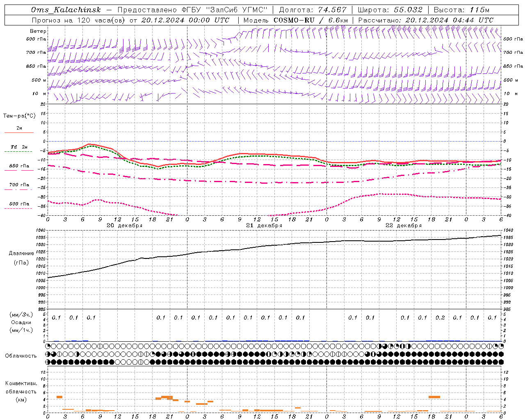The width and height of the screenshot is (525, 420).
Task: Click 'Прогноз на 120 часа(ов)' forecast text
Action: click(x=78, y=20)
